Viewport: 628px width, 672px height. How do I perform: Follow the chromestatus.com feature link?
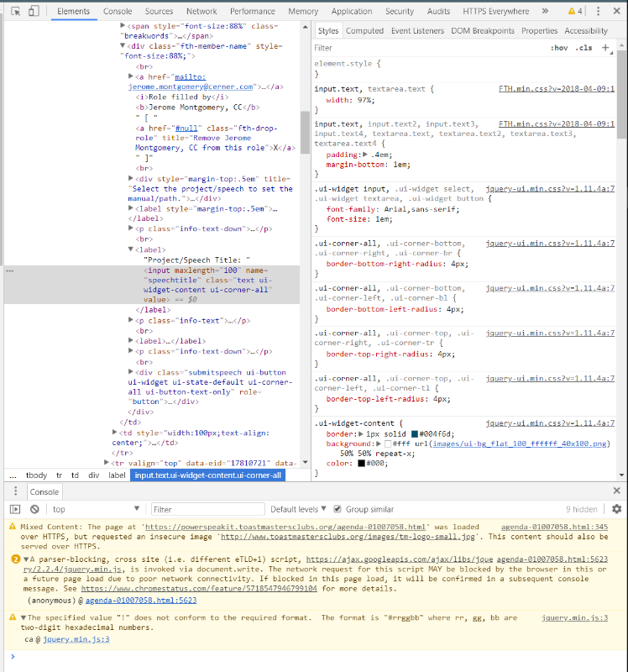point(199,589)
